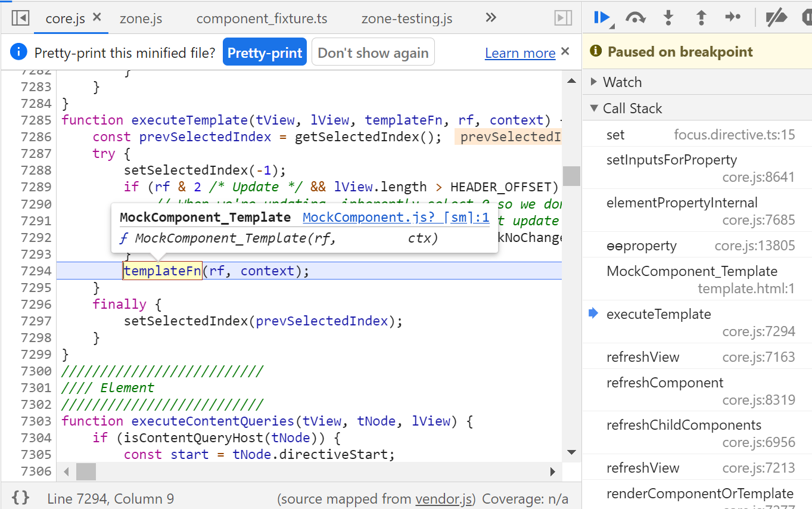
Task: Select refreshView frame at core.js:7213
Action: (x=697, y=468)
